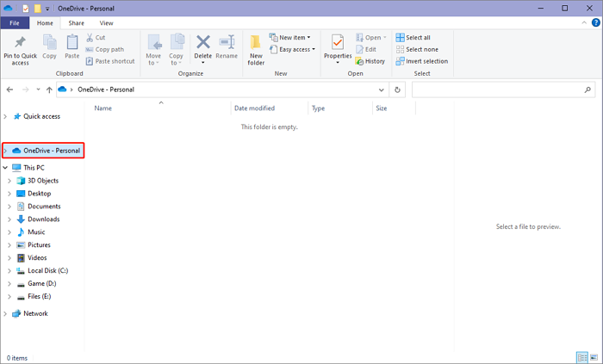Switch to the View ribbon tab

pos(106,23)
